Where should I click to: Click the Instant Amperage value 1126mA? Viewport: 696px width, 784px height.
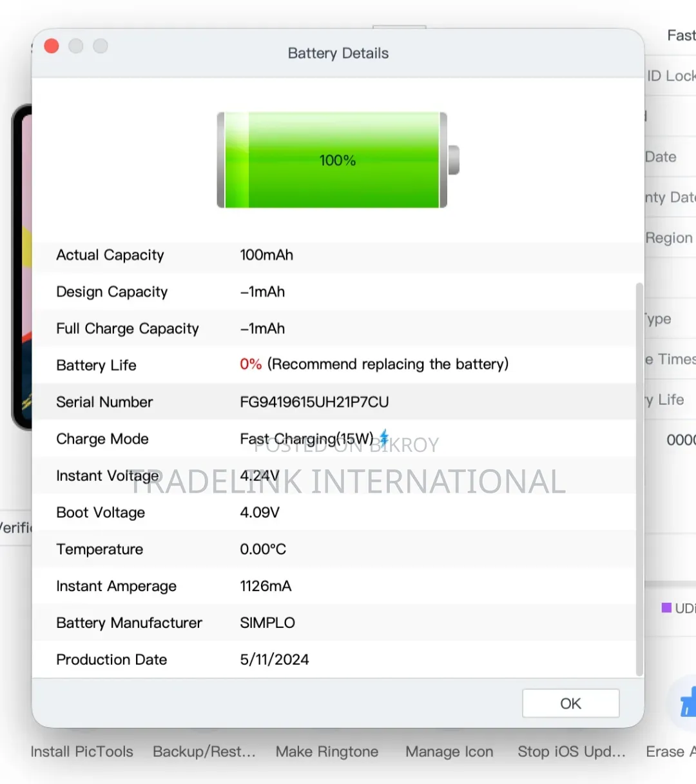tap(266, 586)
